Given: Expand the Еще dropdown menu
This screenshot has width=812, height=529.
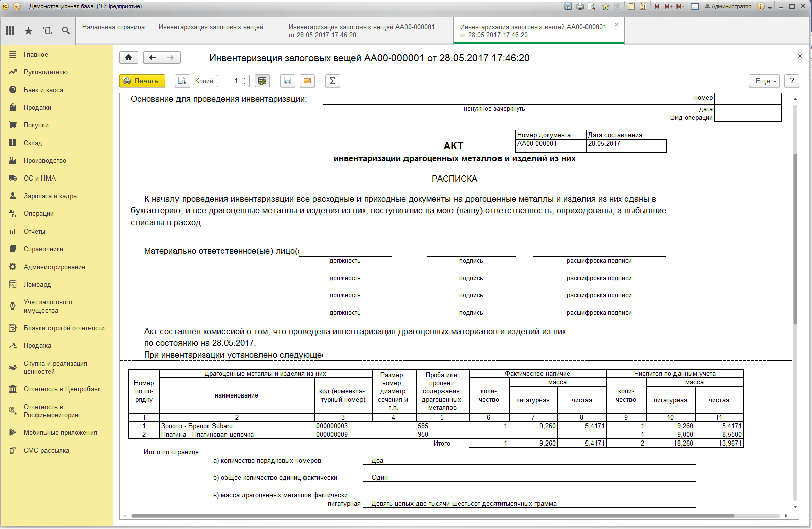Looking at the screenshot, I should (x=764, y=81).
